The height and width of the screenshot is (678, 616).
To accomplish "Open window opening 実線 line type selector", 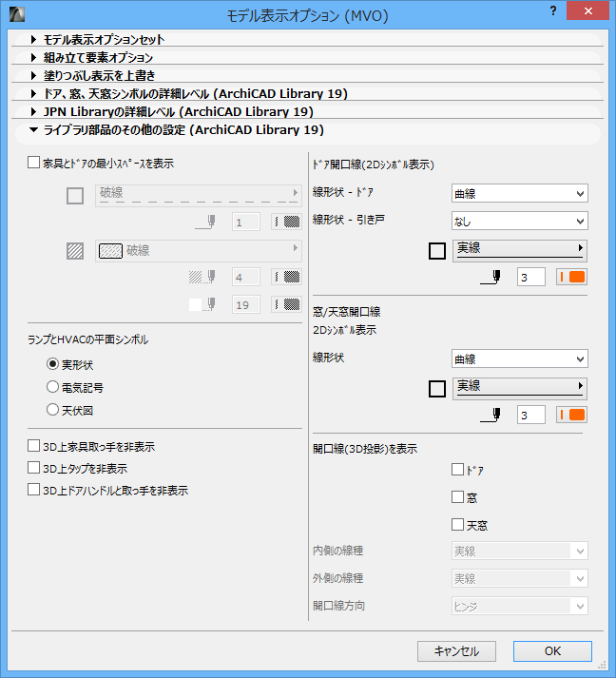I will [520, 389].
